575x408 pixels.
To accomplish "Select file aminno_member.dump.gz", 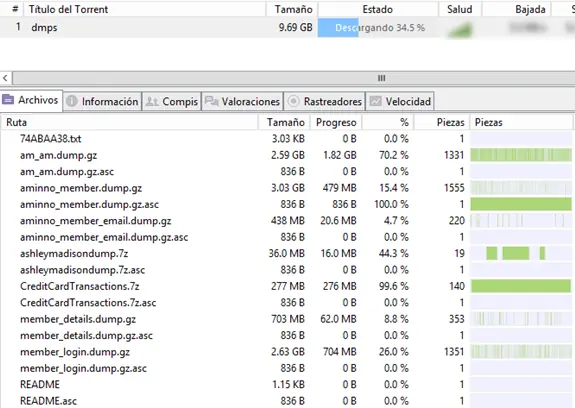I will point(81,188).
